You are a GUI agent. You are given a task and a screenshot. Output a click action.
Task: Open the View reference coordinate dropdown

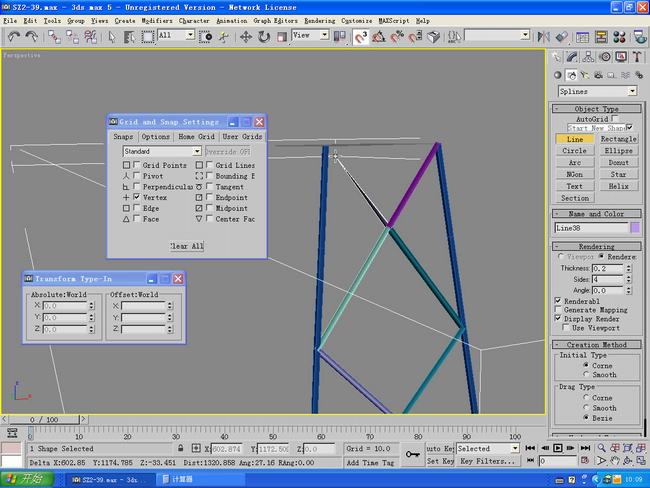325,35
